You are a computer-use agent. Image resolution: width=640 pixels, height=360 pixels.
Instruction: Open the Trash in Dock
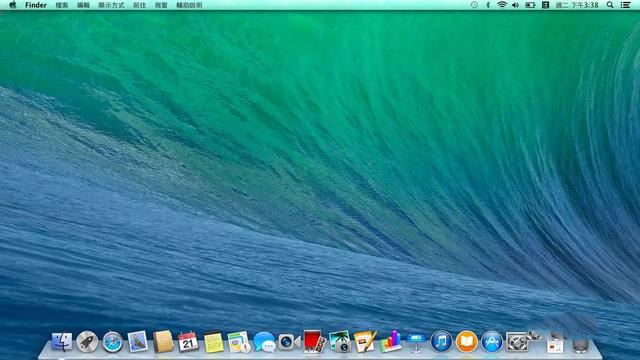(580, 343)
